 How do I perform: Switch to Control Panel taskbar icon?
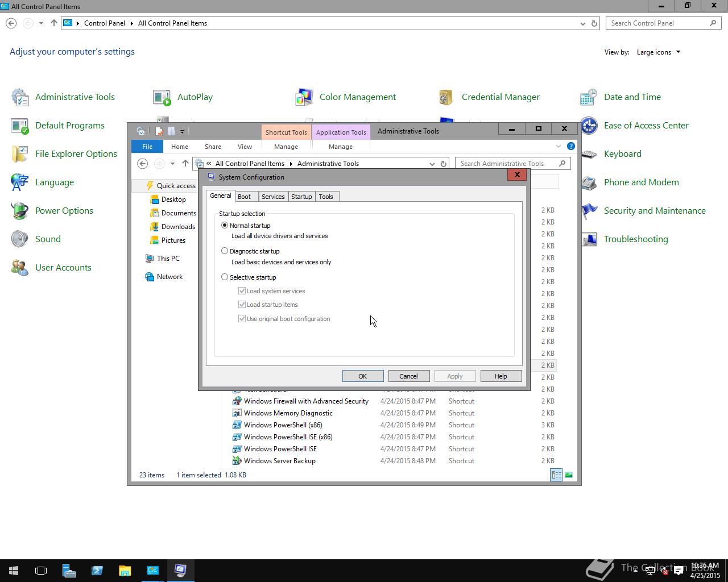[152, 570]
